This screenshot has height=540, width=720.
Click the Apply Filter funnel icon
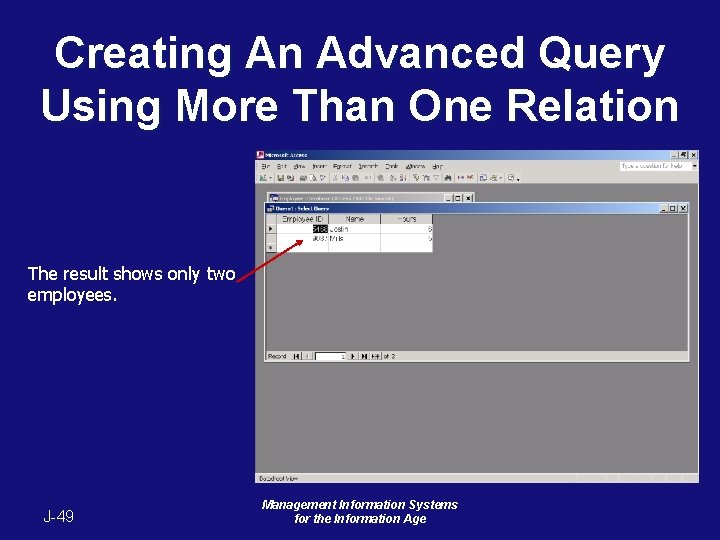tap(436, 178)
